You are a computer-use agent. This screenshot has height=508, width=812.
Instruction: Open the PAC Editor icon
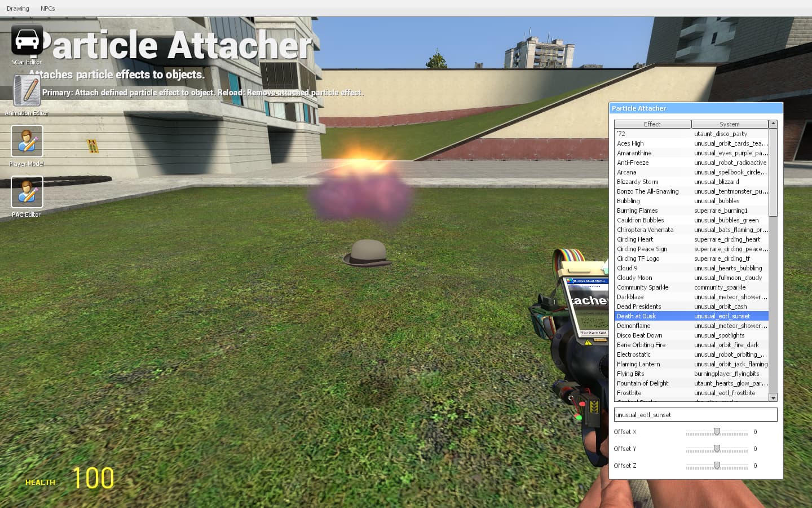(x=27, y=192)
